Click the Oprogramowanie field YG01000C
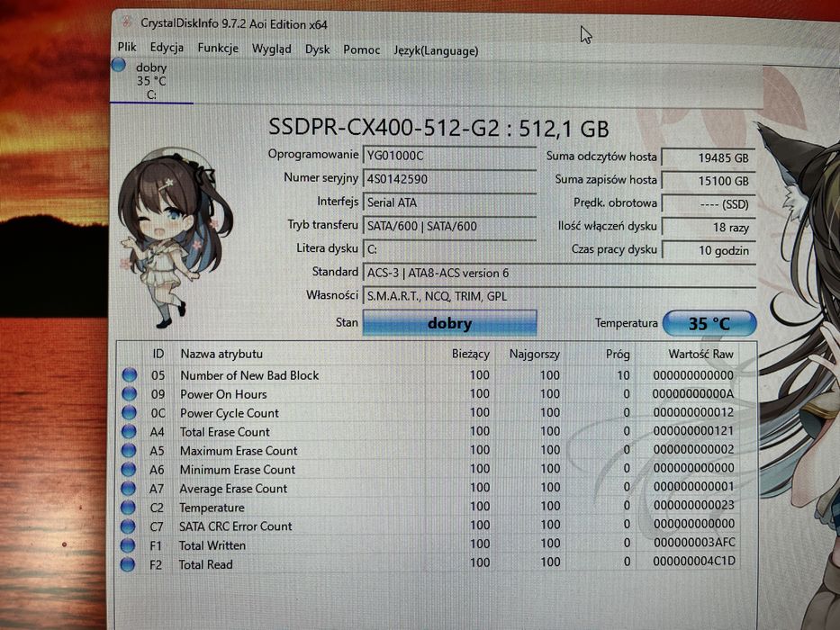 [x=449, y=156]
